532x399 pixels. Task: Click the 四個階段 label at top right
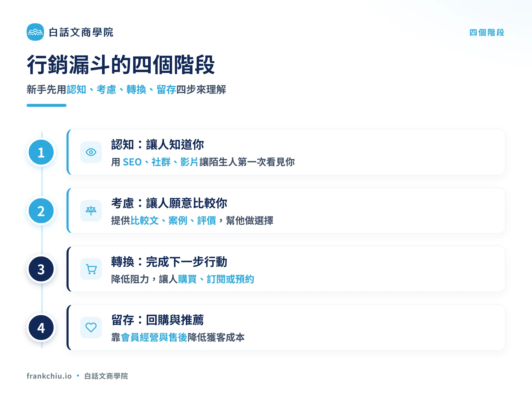[487, 32]
